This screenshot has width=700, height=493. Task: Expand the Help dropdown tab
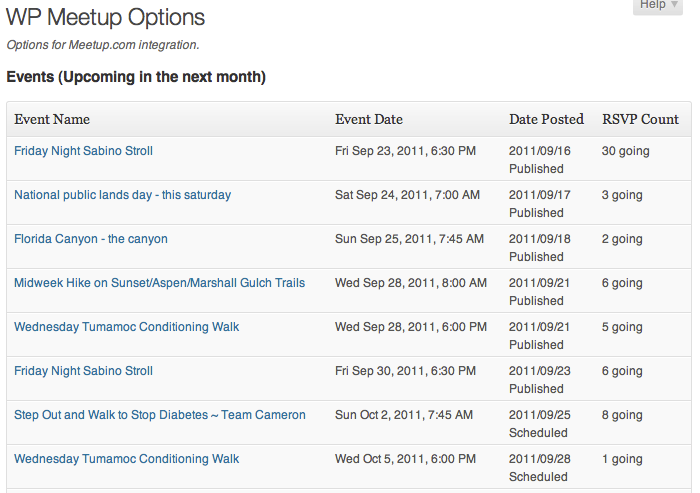click(x=658, y=5)
